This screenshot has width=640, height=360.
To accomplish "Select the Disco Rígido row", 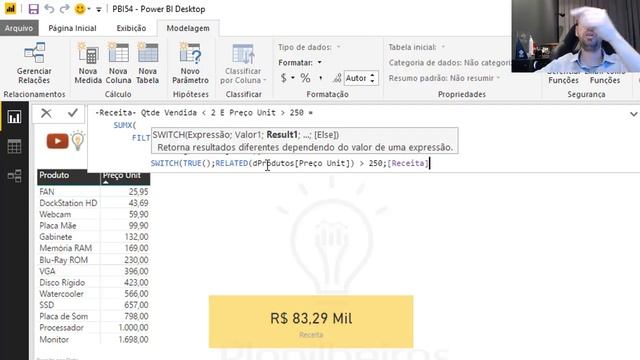I will pyautogui.click(x=93, y=282).
